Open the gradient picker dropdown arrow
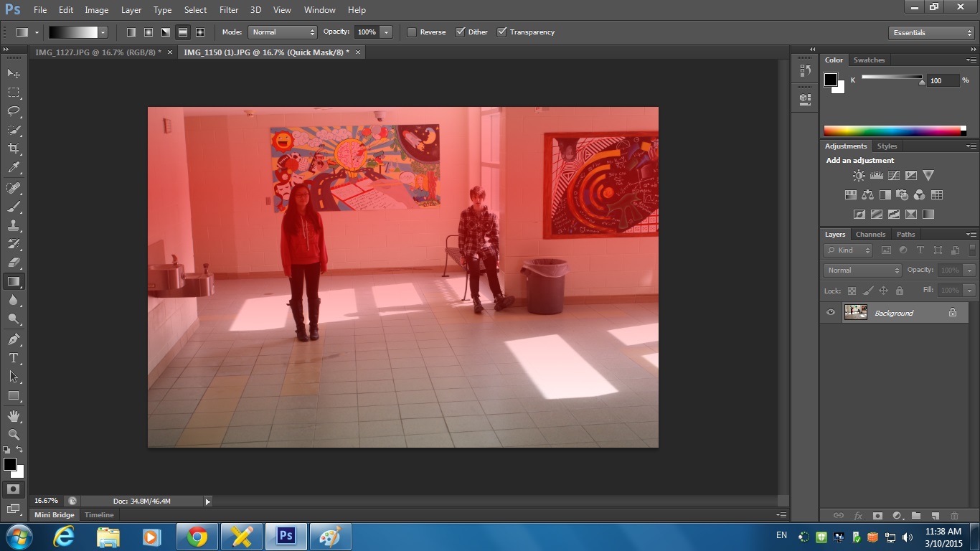 pyautogui.click(x=103, y=32)
